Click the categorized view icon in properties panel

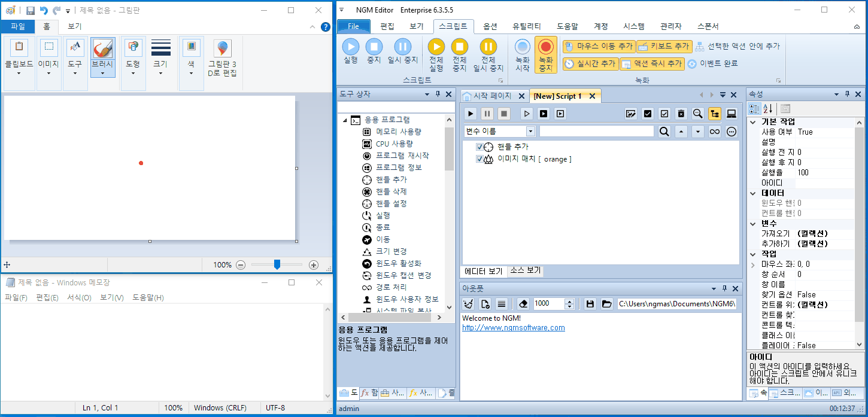tap(754, 108)
